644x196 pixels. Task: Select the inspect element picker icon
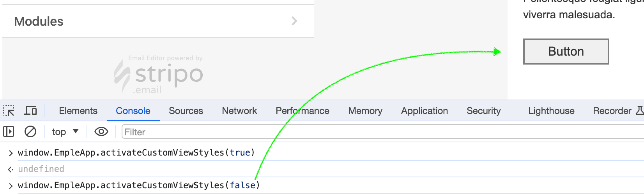click(x=9, y=111)
